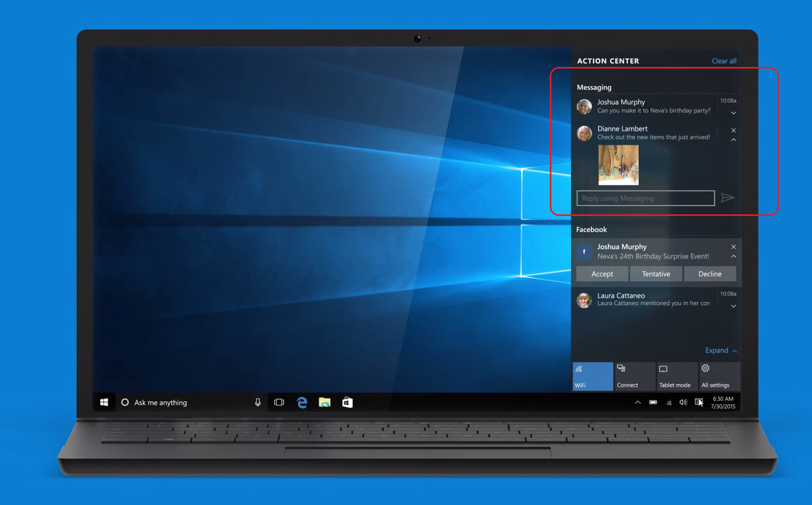Click Clear all notifications
The width and height of the screenshot is (812, 505).
click(724, 61)
